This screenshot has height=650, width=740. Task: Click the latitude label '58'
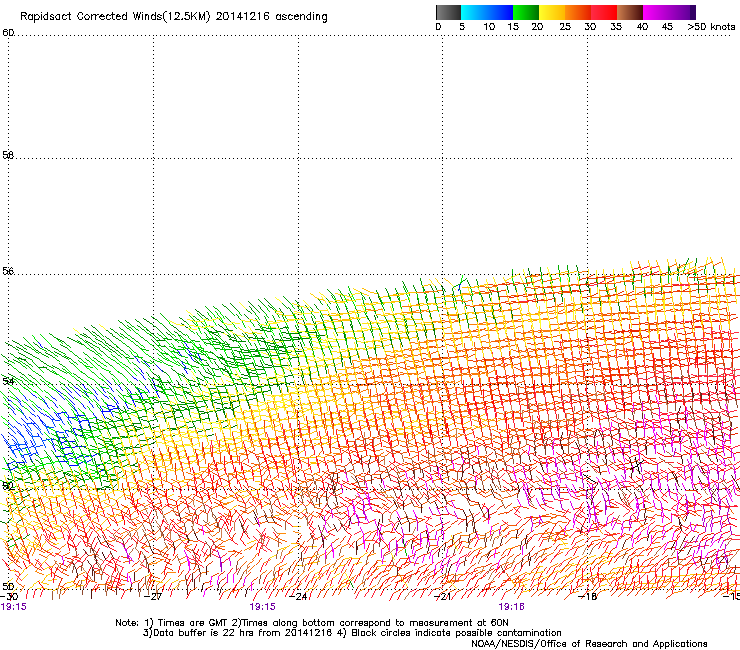[8, 155]
